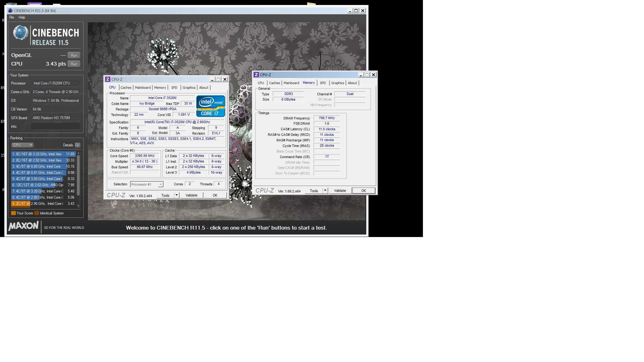Click the Cinebench globe logo icon
The width and height of the screenshot is (644, 362).
tap(21, 33)
